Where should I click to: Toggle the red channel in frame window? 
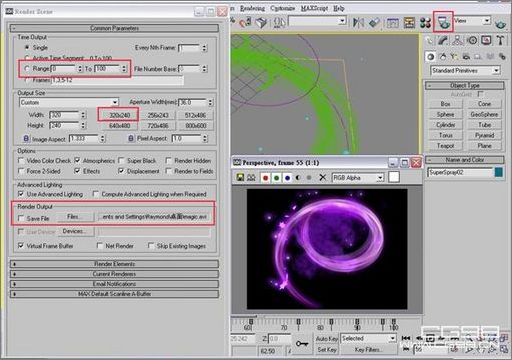[266, 178]
